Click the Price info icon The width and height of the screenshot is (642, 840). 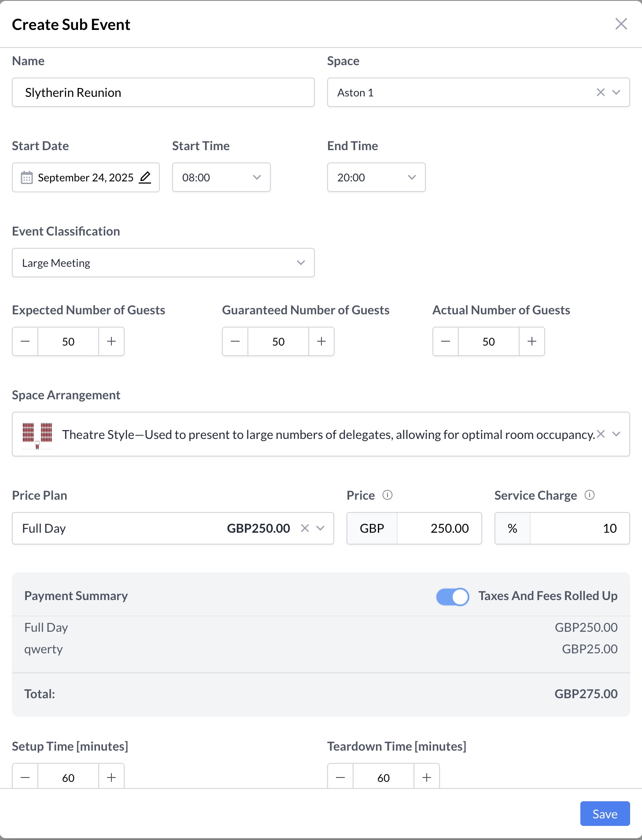point(387,495)
